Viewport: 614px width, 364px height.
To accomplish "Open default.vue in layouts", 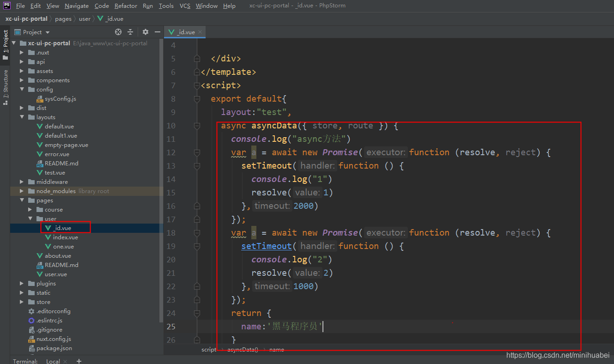I will click(59, 126).
